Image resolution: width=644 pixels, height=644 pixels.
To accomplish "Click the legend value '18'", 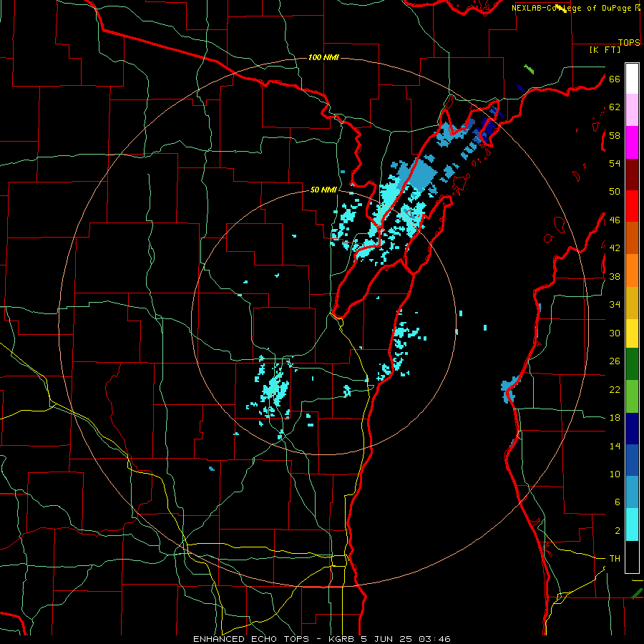I will (615, 418).
